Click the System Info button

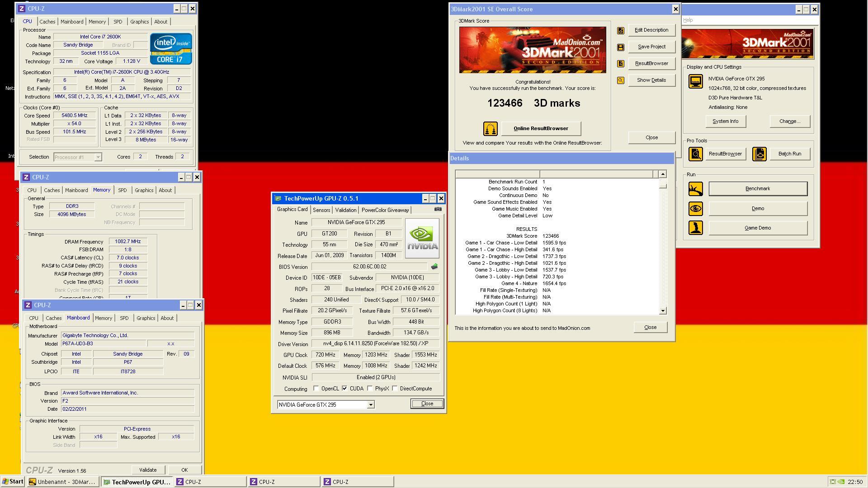coord(725,122)
